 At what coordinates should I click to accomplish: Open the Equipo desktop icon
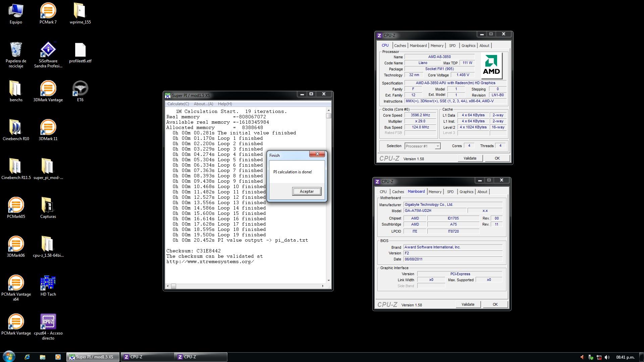[16, 13]
